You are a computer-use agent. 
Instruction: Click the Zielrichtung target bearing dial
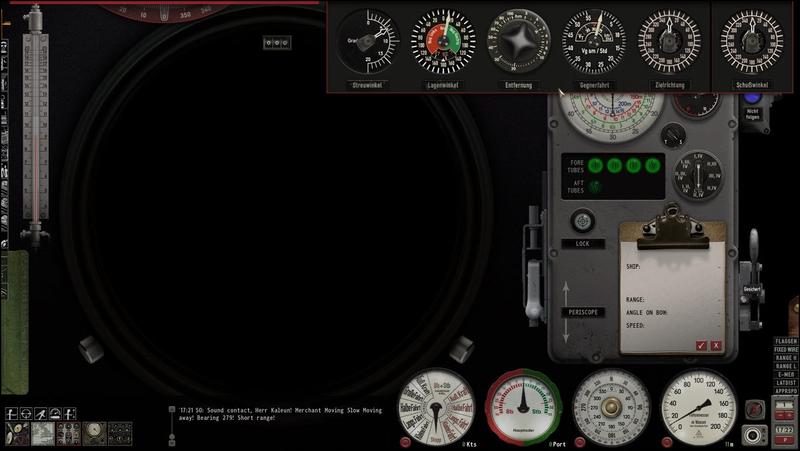click(x=670, y=42)
